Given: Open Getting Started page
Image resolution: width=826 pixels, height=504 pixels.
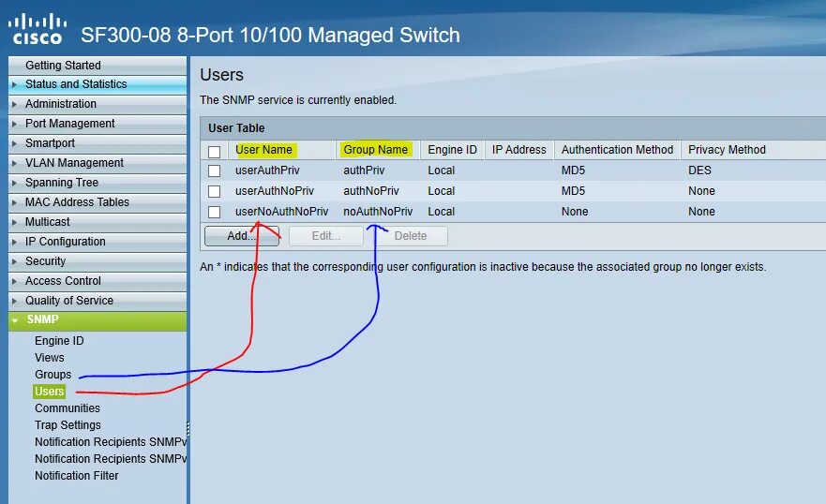Looking at the screenshot, I should point(98,66).
